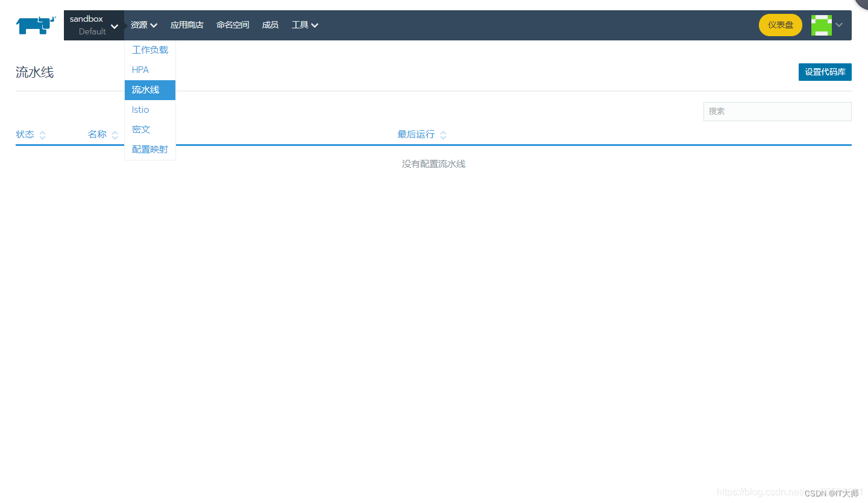Sort by the 状态 column header
The image size is (868, 503).
(x=25, y=134)
